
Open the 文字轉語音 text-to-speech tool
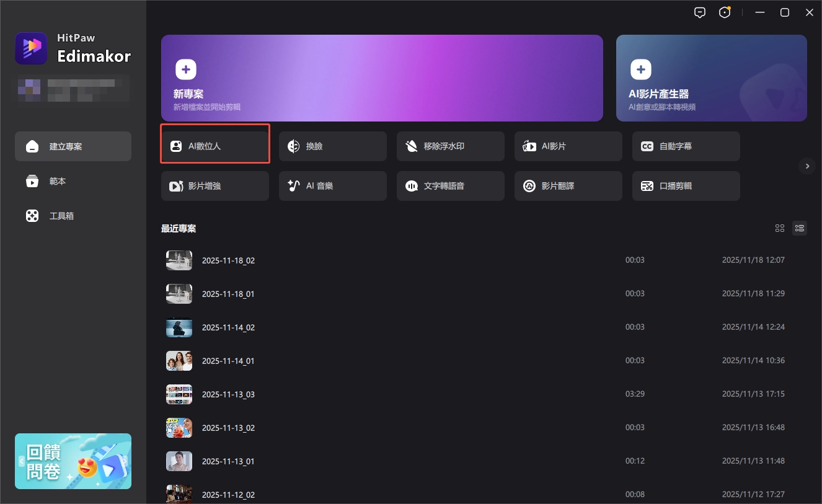[450, 186]
